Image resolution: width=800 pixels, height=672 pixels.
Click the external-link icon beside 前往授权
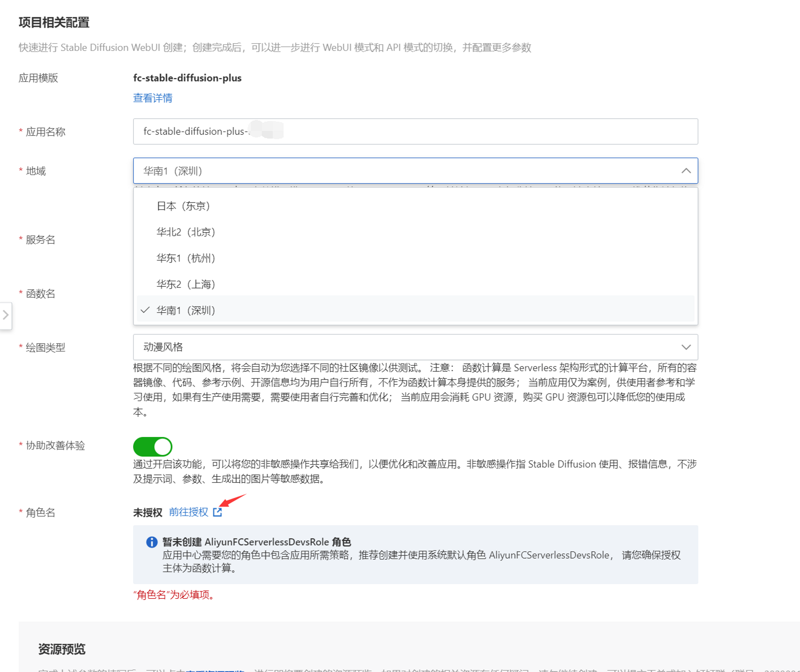[x=217, y=512]
